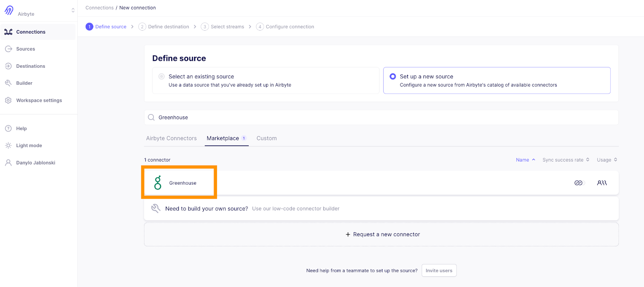Toggle Light mode in sidebar

29,146
